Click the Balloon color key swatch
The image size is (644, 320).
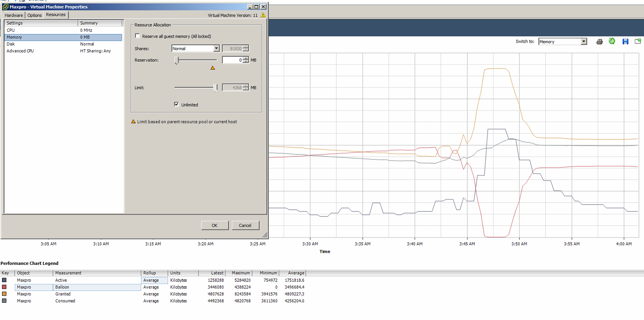[4, 287]
